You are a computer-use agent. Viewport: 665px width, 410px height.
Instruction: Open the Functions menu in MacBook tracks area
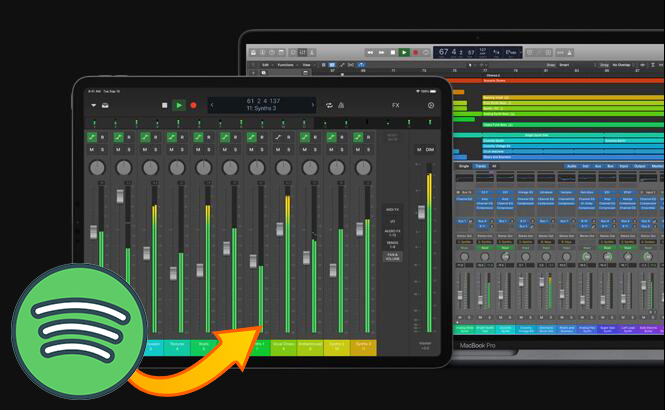click(286, 65)
